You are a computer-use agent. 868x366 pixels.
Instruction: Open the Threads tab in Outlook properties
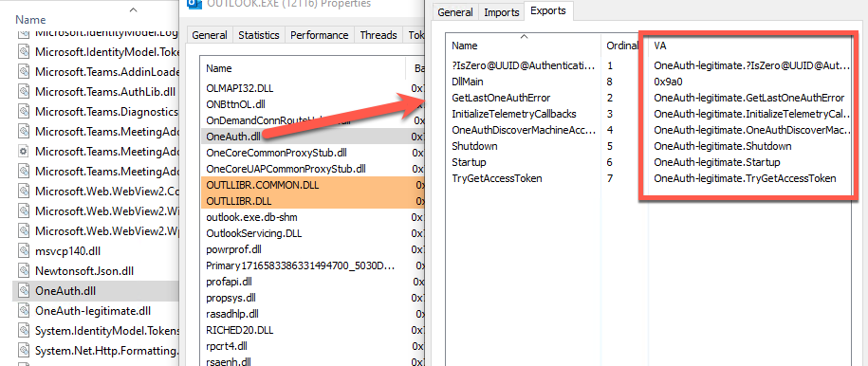[379, 35]
